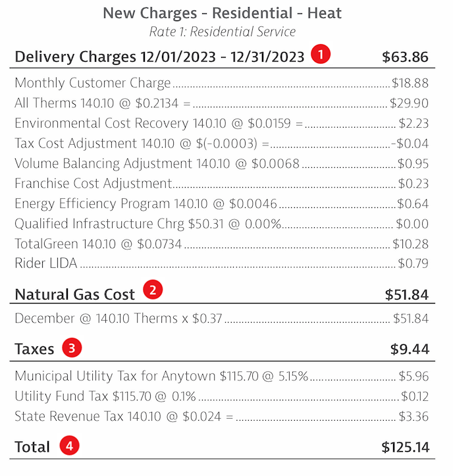
Task: Click the red number 2 marker
Action: (x=153, y=290)
